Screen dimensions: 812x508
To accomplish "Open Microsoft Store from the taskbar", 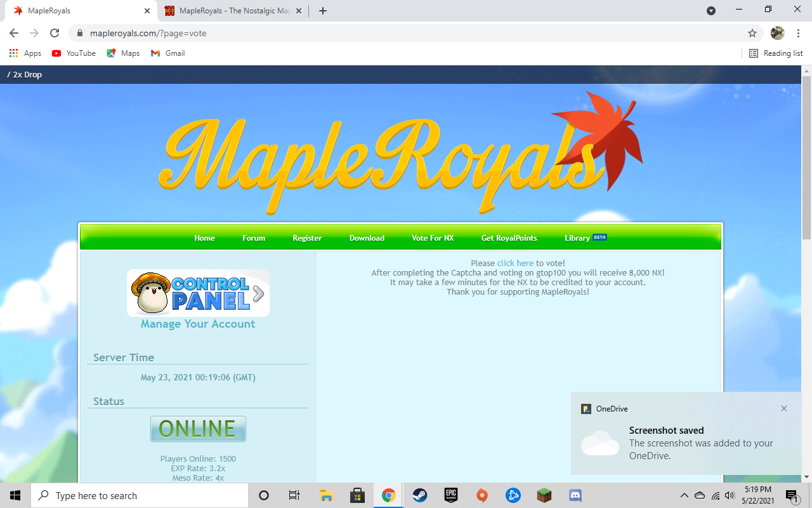I will (x=357, y=495).
